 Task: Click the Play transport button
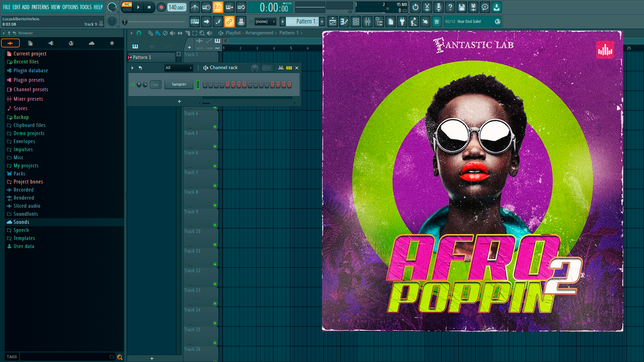pos(138,7)
